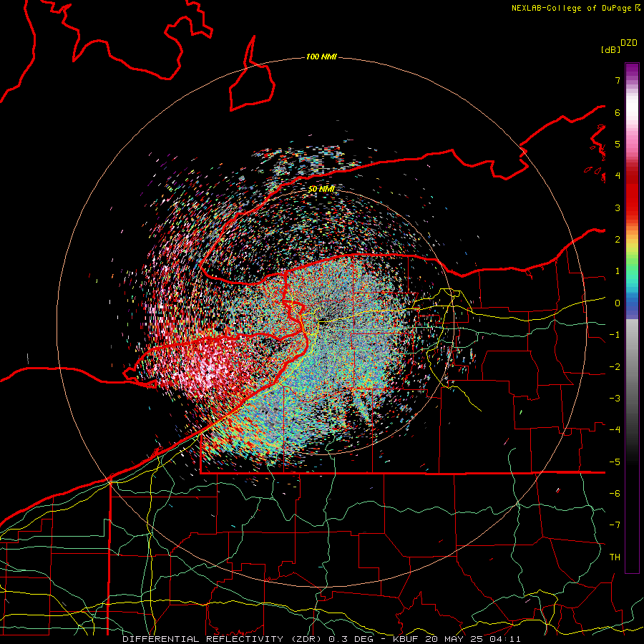Click the 3 value on the color scale
Image resolution: width=644 pixels, height=644 pixels.
(x=618, y=208)
